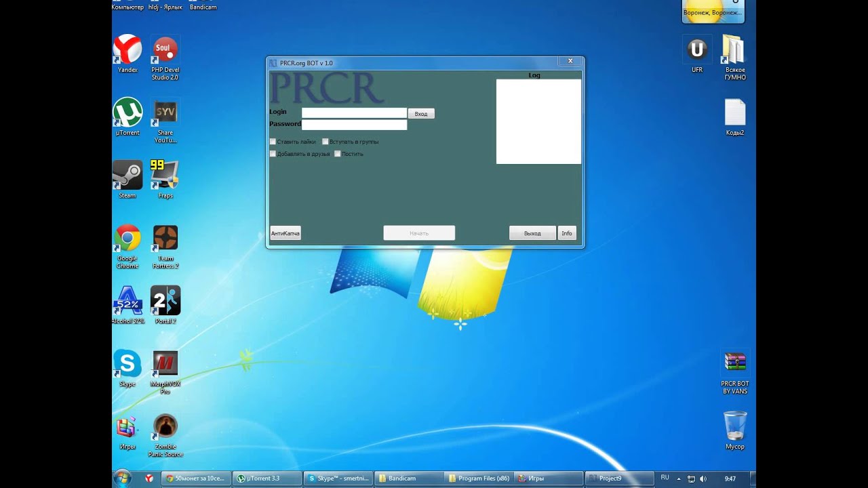This screenshot has height=488, width=868.
Task: Enable the Ставить лайки checkbox
Action: pyautogui.click(x=273, y=142)
